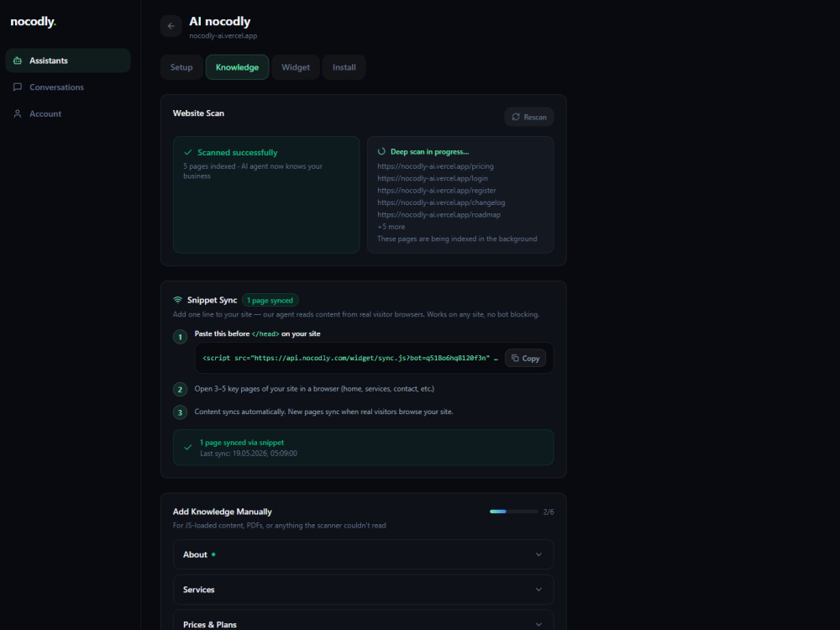Screen dimensions: 840x630
Task: Click the login page URL
Action: click(x=433, y=178)
